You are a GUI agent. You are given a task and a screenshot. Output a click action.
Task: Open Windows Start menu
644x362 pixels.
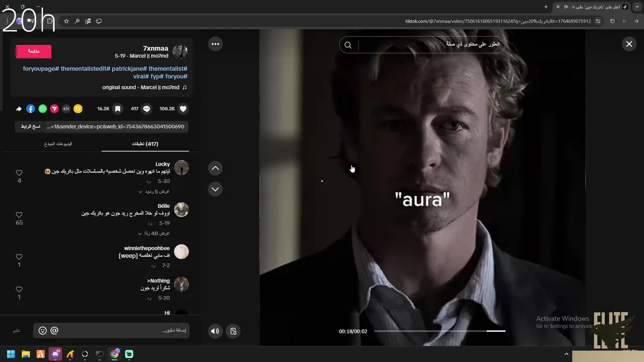[11, 354]
